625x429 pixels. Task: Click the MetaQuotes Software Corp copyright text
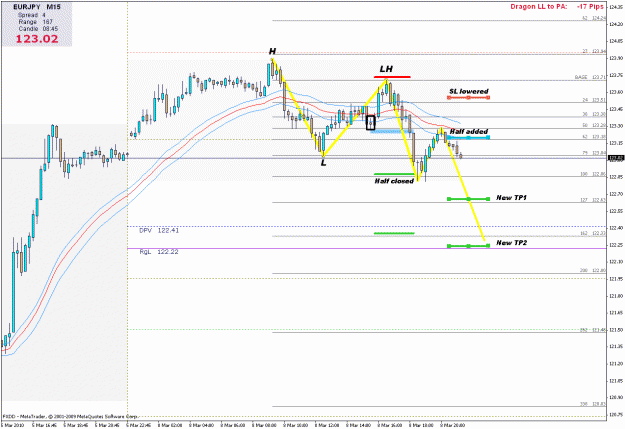(70, 416)
